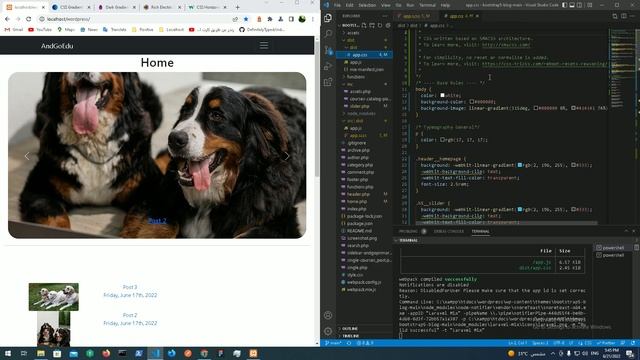This screenshot has height=360, width=640.
Task: Open the Windows Start menu
Action: [x=8, y=353]
